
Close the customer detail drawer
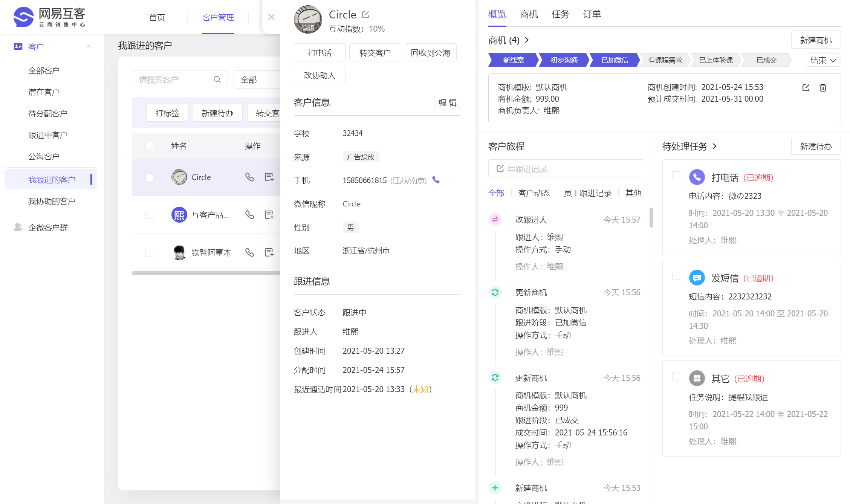pyautogui.click(x=271, y=17)
